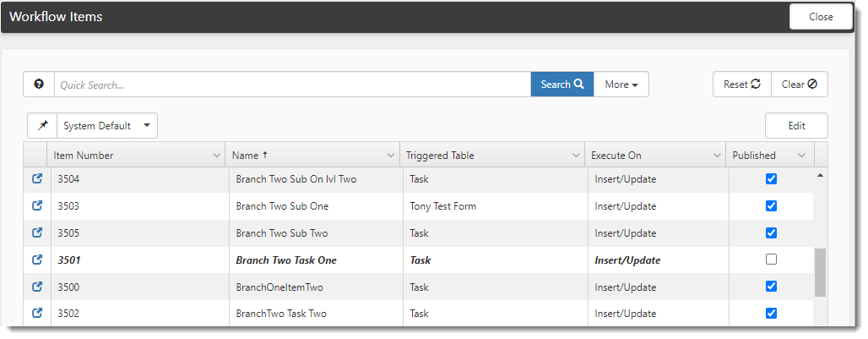The height and width of the screenshot is (339, 868).
Task: Click the vertical scrollbar thumb
Action: (820, 272)
